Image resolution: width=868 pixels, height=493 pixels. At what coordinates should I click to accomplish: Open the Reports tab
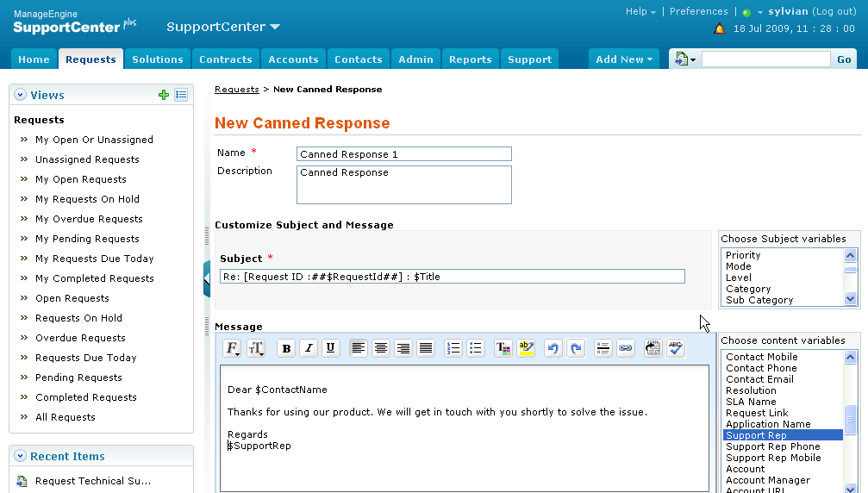(x=471, y=59)
